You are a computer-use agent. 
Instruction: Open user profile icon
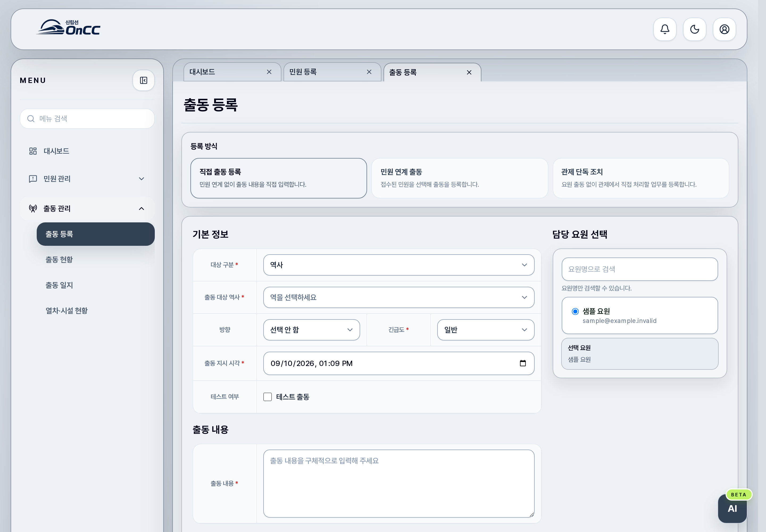click(724, 29)
